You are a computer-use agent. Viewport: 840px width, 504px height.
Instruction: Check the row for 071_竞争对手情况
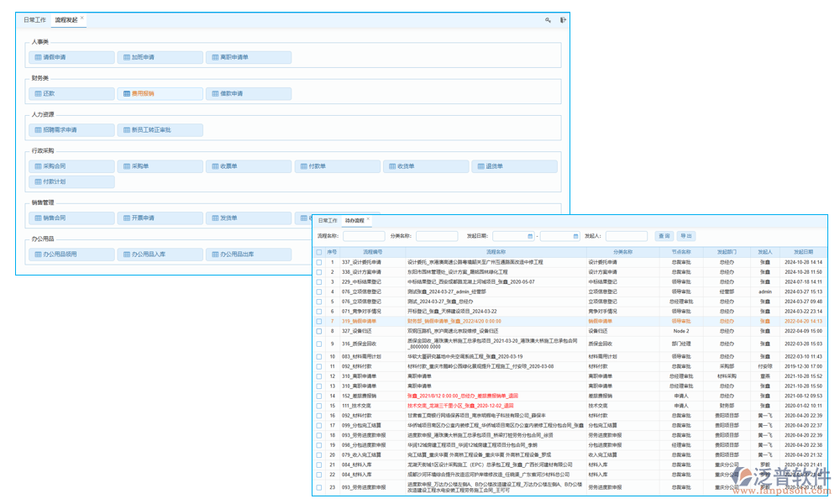coord(319,312)
